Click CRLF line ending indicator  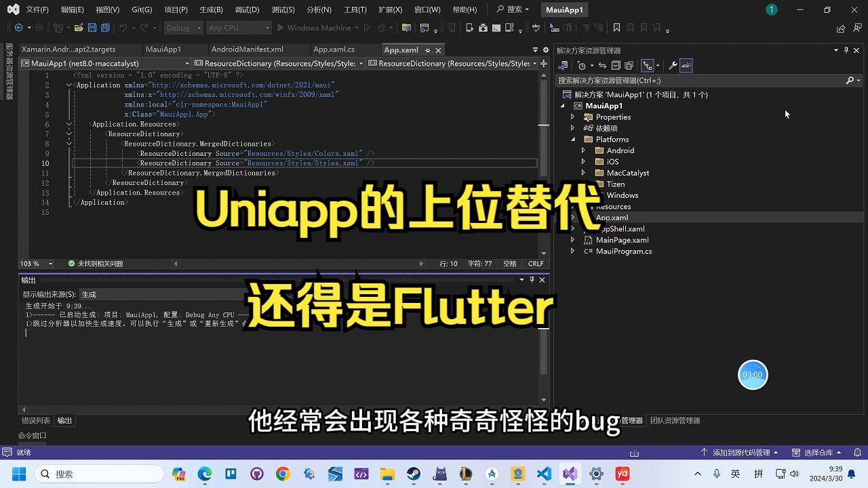[x=536, y=264]
